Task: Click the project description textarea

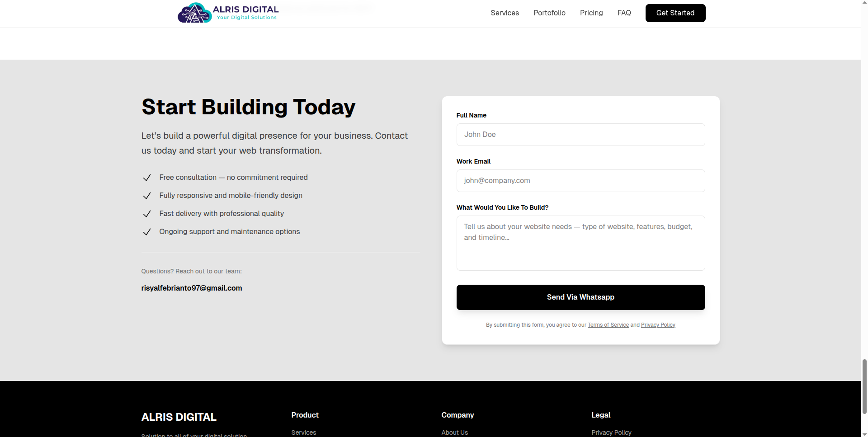Action: (x=580, y=243)
